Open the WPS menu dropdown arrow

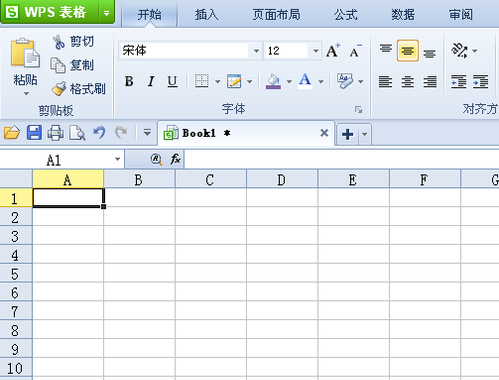106,13
